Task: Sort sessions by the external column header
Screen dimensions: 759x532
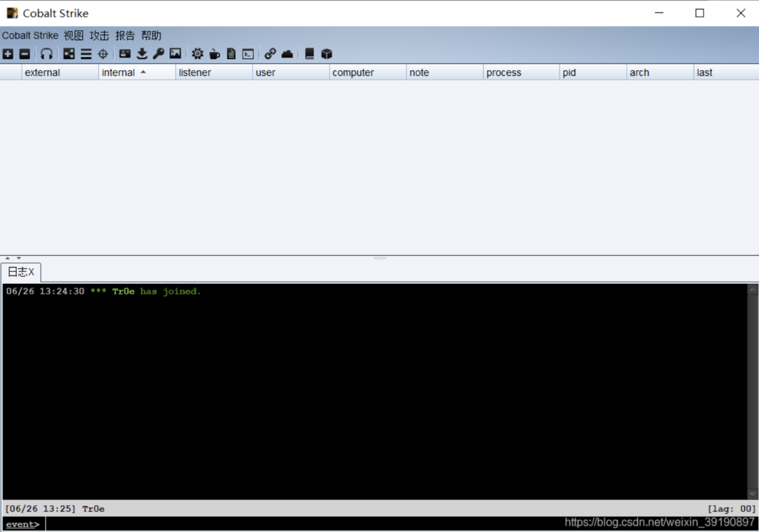Action: click(60, 72)
